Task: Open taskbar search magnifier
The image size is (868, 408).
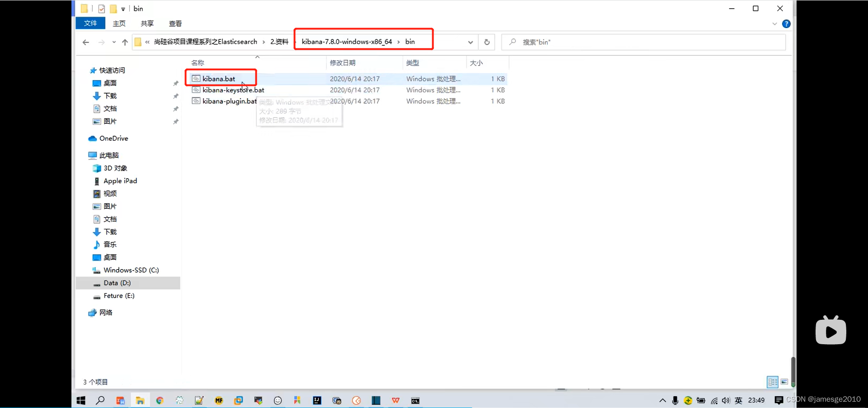Action: click(100, 401)
